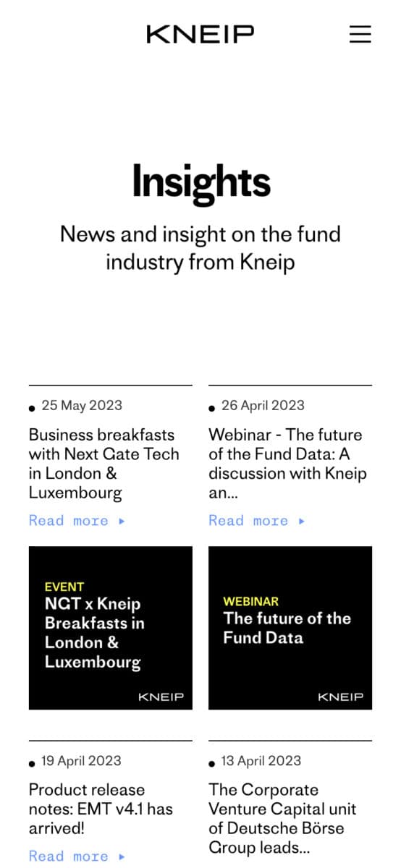This screenshot has width=401, height=868.
Task: Click arrow beside EMT v4.1 Read more
Action: (122, 856)
